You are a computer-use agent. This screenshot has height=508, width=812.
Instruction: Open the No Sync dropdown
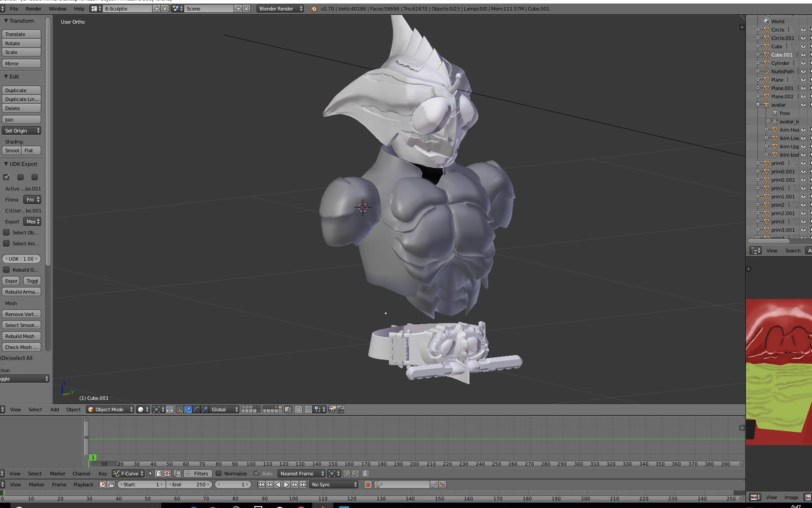(334, 484)
